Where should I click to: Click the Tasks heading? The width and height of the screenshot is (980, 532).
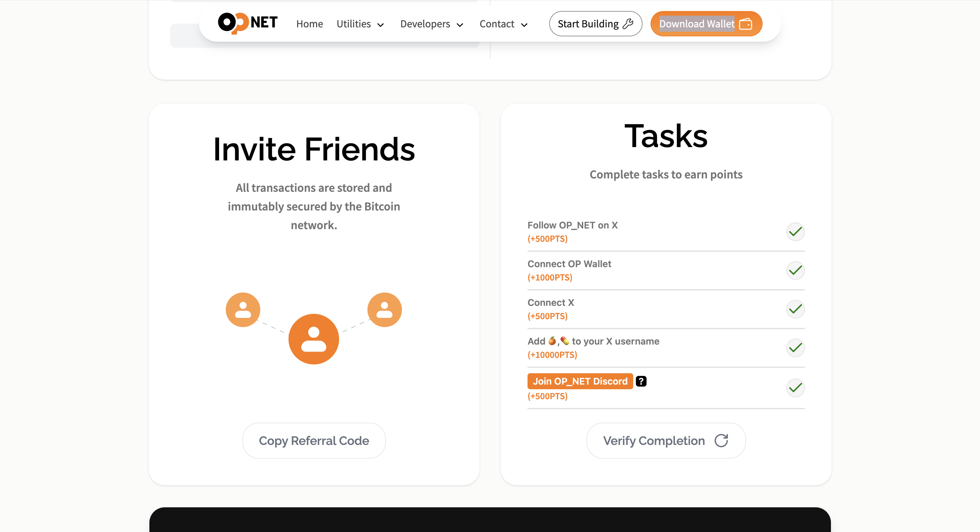666,136
